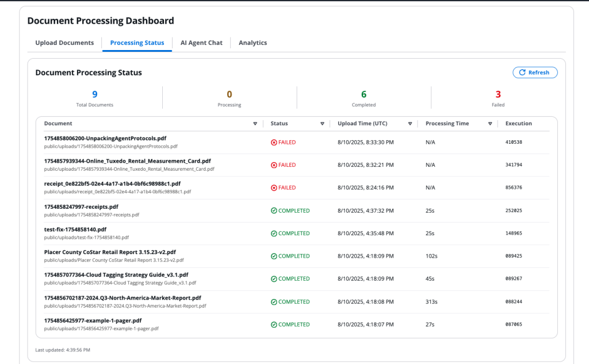The height and width of the screenshot is (364, 589).
Task: Click the Processing Time column header
Action: 447,123
